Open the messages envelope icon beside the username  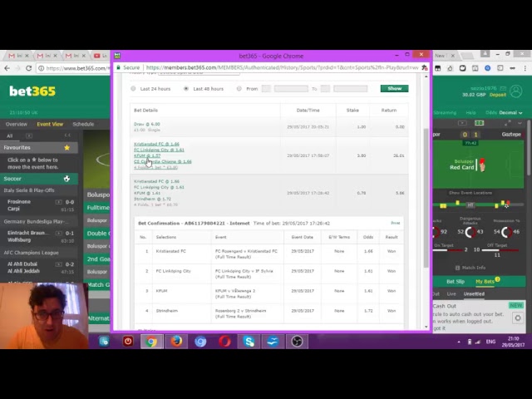coord(503,88)
